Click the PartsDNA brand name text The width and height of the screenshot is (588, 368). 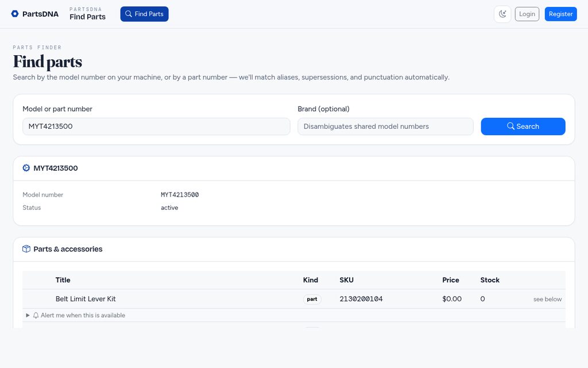coord(41,14)
